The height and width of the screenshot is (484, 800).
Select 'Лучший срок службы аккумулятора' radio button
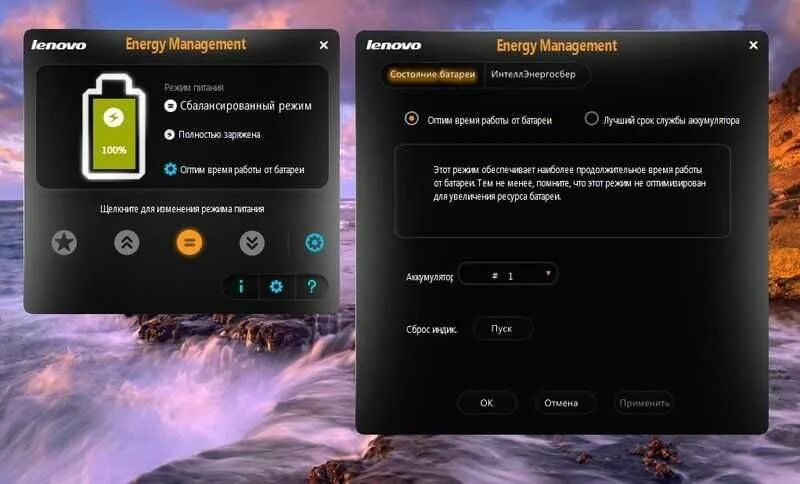tap(591, 119)
